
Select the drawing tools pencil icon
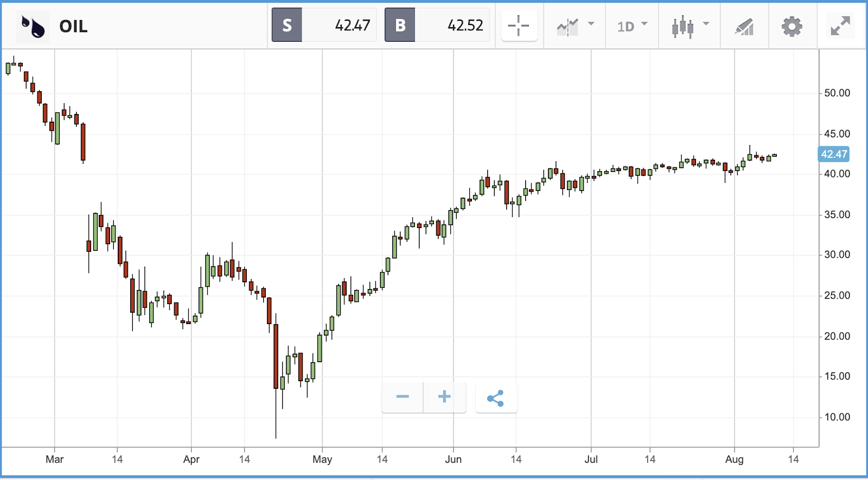pyautogui.click(x=744, y=26)
